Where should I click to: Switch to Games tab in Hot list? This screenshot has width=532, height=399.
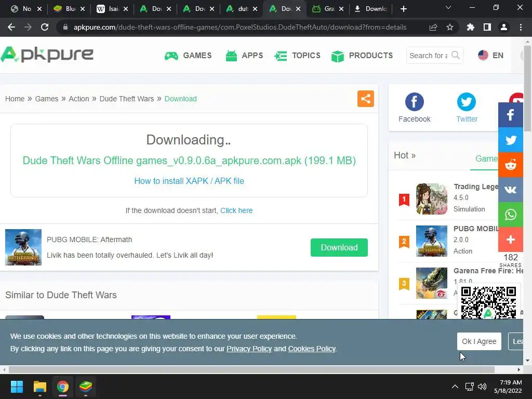(x=486, y=159)
